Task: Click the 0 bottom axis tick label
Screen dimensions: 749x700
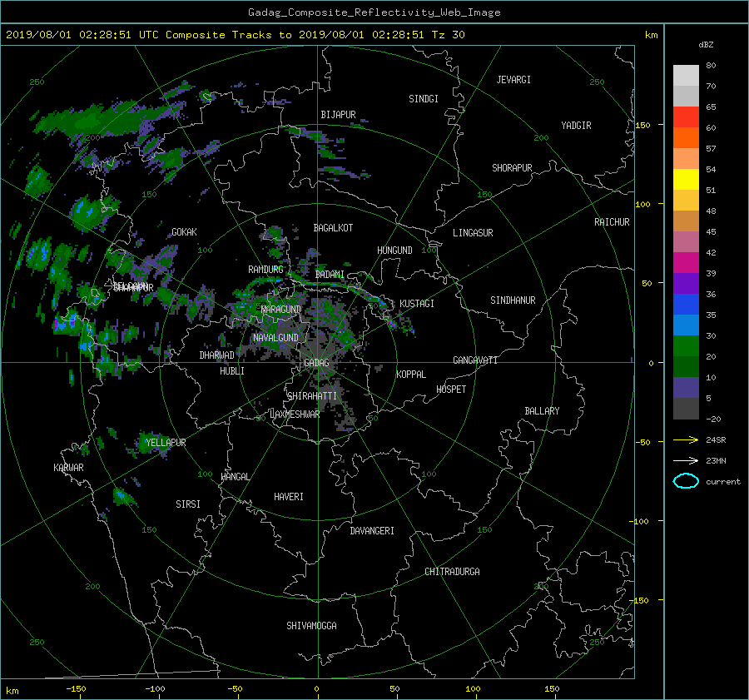Action: pos(316,689)
